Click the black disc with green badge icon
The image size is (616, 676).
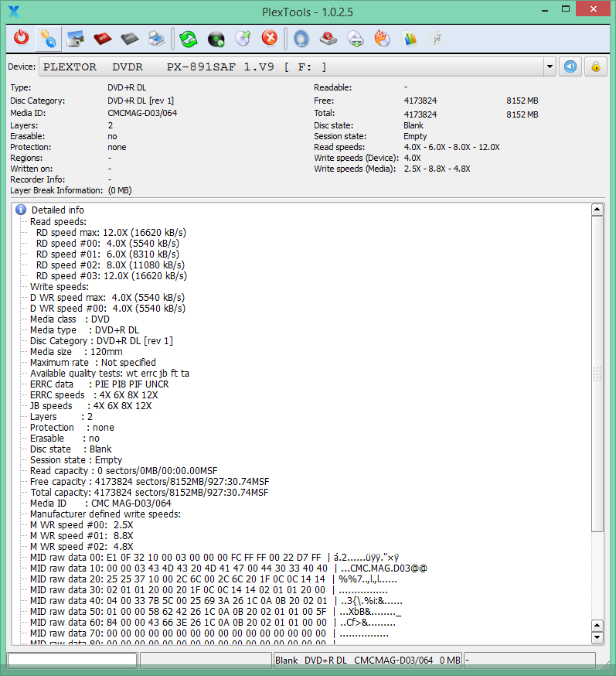216,39
